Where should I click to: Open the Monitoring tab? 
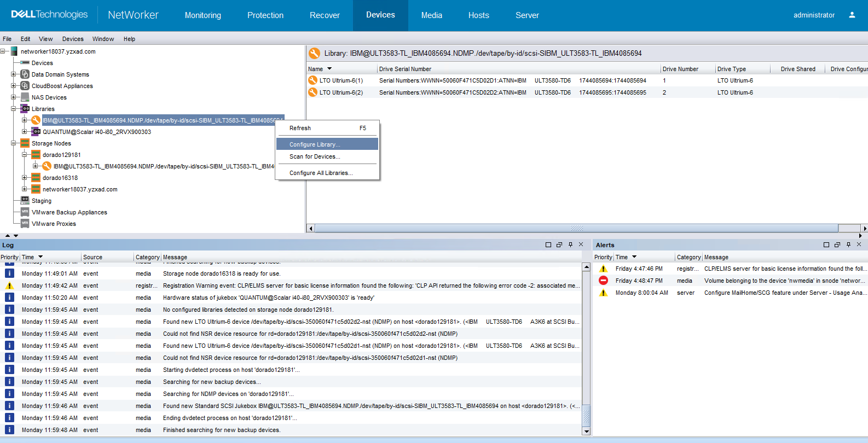coord(203,15)
